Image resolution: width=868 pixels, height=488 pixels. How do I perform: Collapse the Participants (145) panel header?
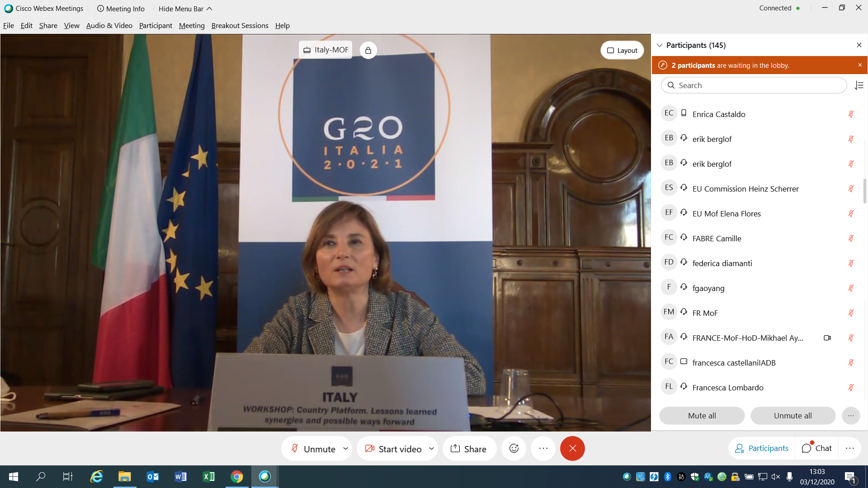point(660,45)
